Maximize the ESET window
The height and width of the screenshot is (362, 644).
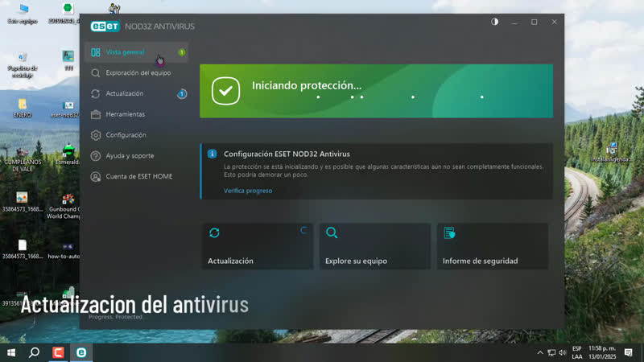(x=534, y=23)
